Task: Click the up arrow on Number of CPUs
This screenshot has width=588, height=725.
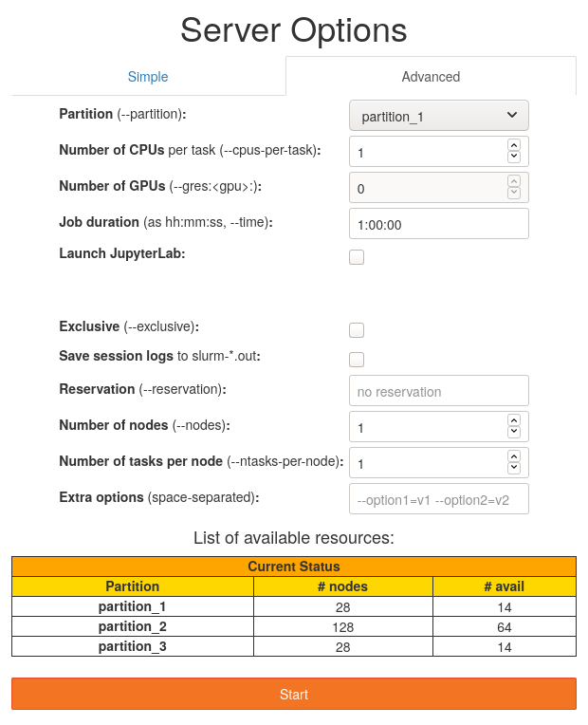Action: coord(514,146)
